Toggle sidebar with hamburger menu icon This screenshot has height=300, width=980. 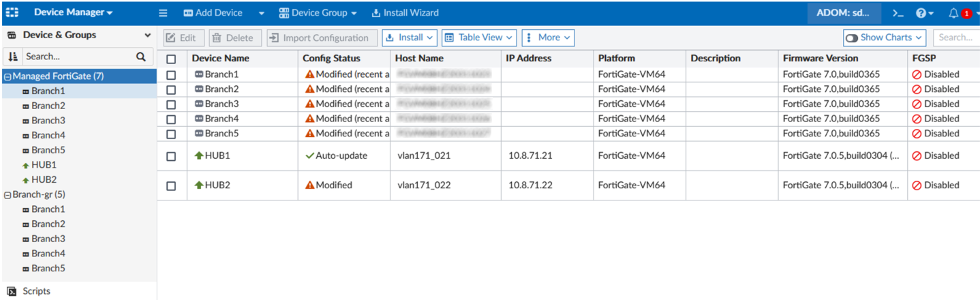(163, 13)
